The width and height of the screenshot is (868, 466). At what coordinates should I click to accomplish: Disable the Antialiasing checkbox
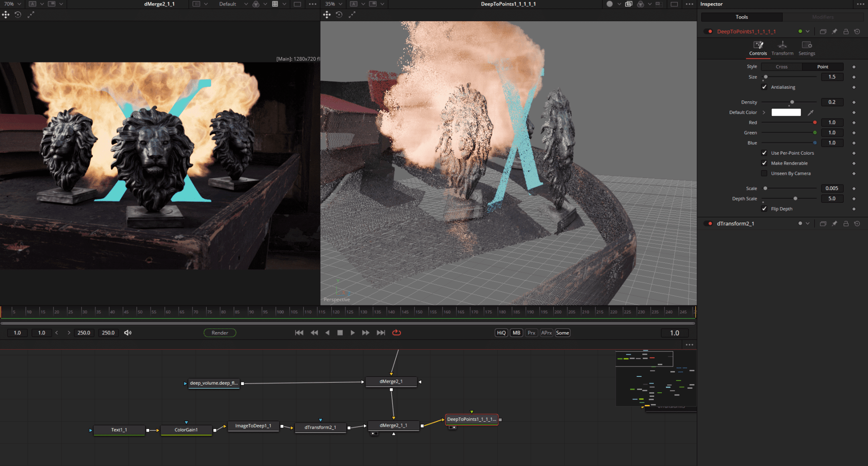coord(764,87)
